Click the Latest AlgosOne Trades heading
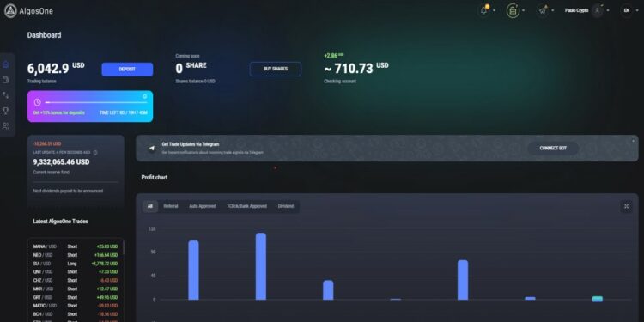This screenshot has height=322, width=644. tap(60, 222)
